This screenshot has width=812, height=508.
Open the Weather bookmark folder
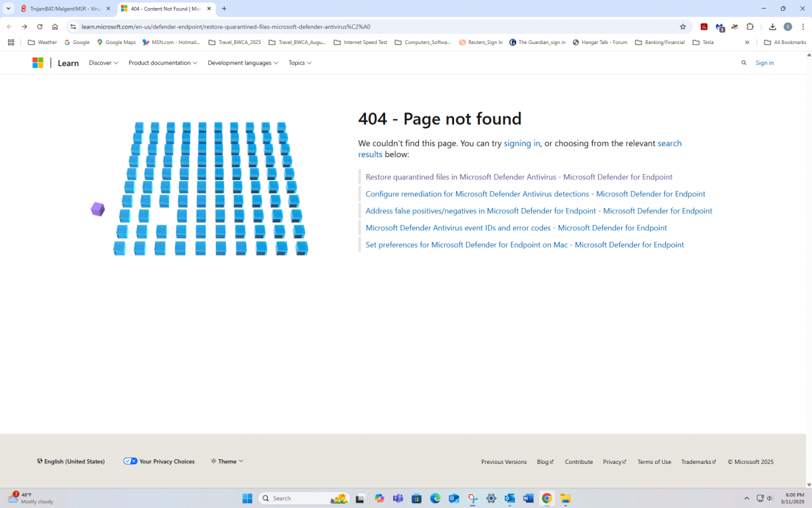point(43,42)
